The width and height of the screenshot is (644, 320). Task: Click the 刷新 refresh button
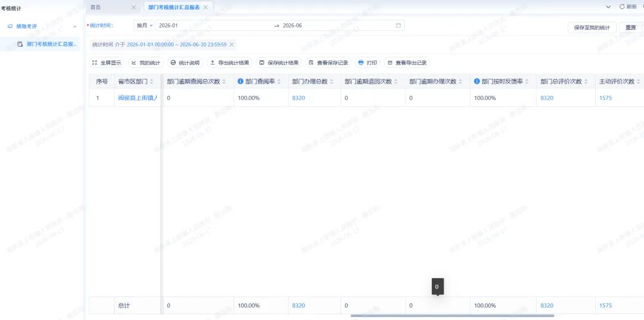coord(628,7)
